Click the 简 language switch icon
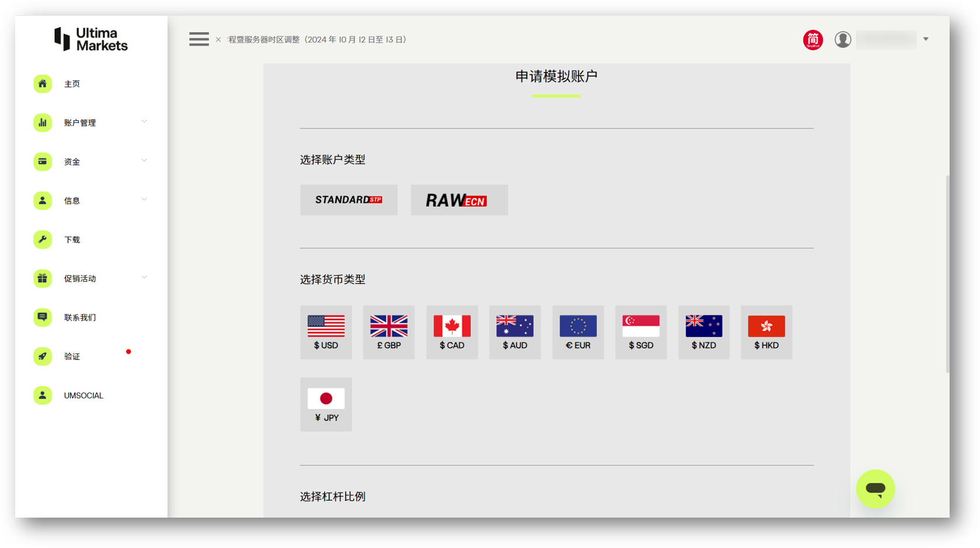This screenshot has height=548, width=980. 812,40
